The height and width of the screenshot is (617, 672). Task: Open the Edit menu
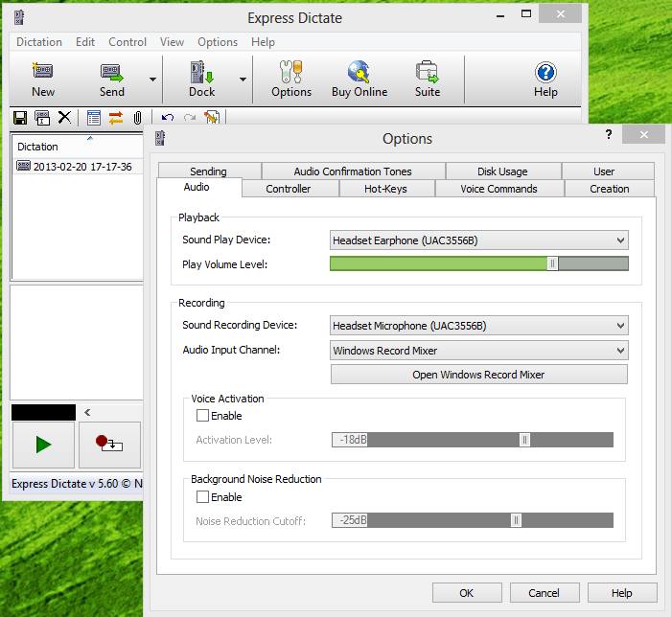point(85,42)
